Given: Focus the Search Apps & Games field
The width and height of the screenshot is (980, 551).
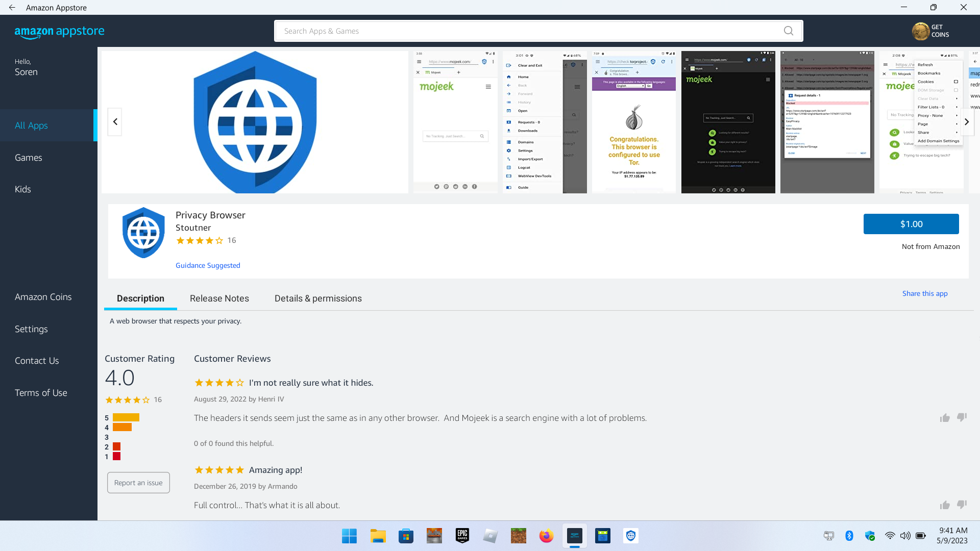Looking at the screenshot, I should 538,31.
